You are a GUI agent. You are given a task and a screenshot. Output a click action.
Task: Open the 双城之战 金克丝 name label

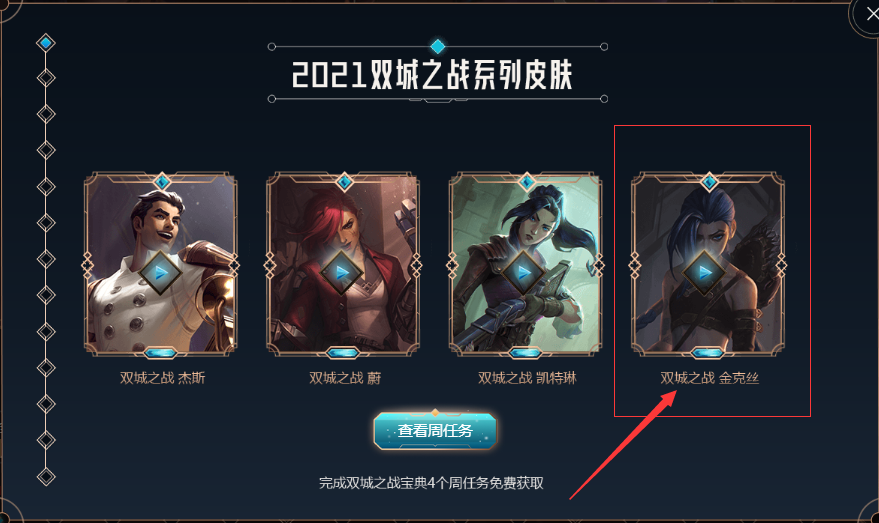[x=709, y=378]
